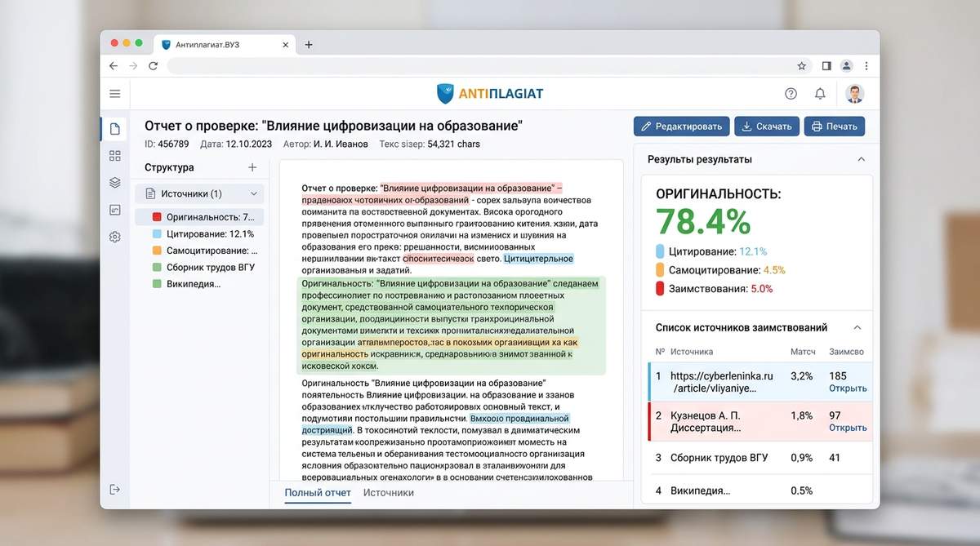Click the 185 borrowings count
This screenshot has height=546, width=980.
[838, 376]
